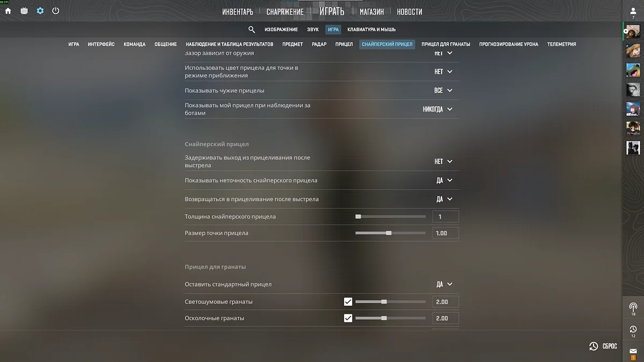Switch to ИЗОБРАЖЕНИЕ settings tab
This screenshot has height=362, width=644.
click(281, 29)
